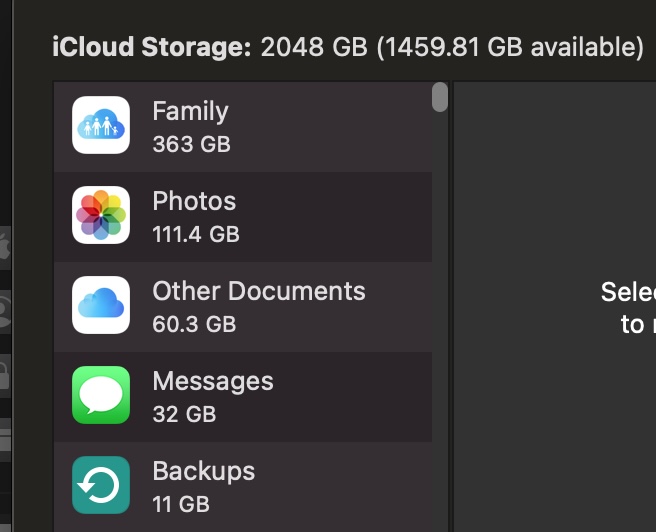
Task: Click the partially visible padlock sidebar icon
Action: point(5,375)
